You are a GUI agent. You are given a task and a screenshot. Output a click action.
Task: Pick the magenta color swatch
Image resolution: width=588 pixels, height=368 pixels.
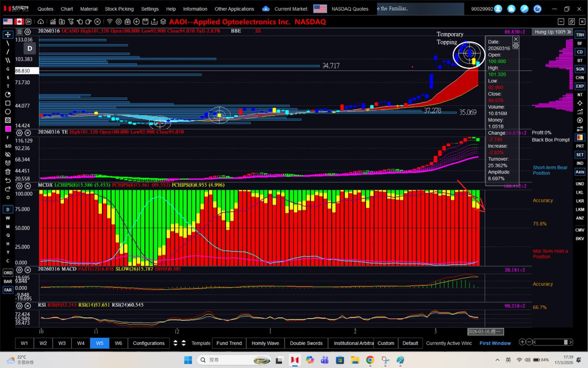(x=8, y=129)
